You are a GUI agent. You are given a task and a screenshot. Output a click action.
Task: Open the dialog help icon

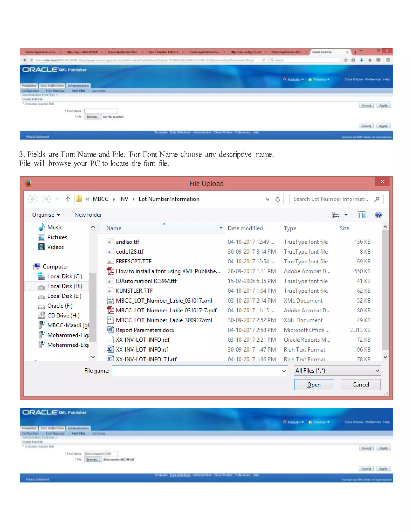point(378,215)
